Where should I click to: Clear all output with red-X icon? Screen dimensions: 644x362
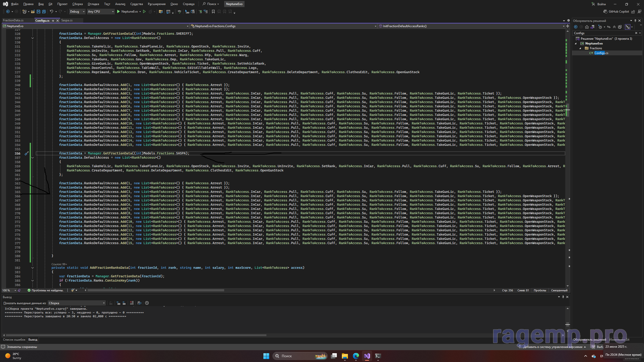click(x=132, y=303)
